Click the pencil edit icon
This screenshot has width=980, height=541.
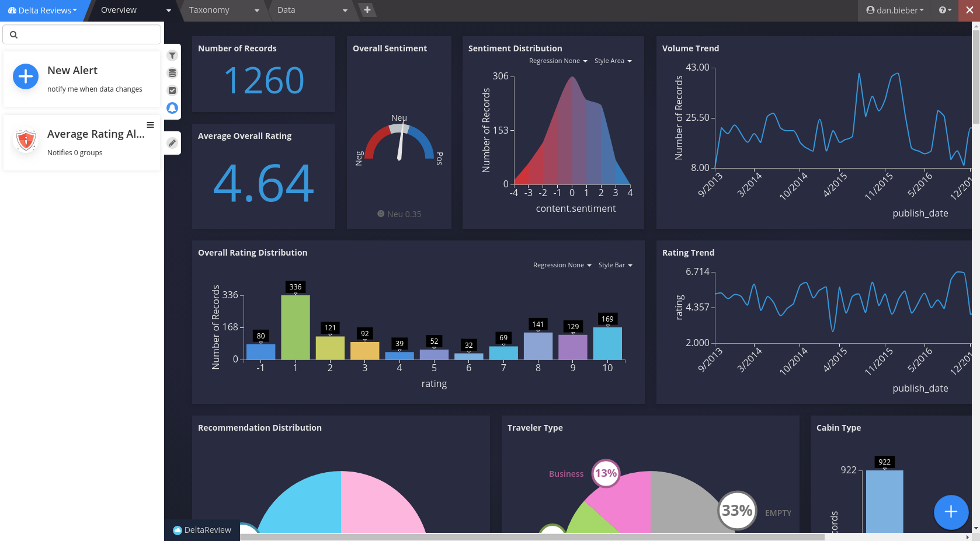(172, 143)
